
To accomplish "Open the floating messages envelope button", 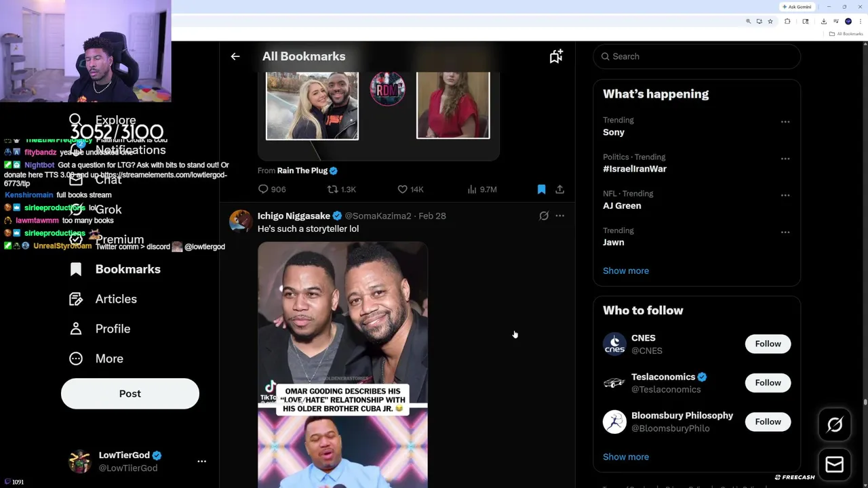I will click(835, 464).
